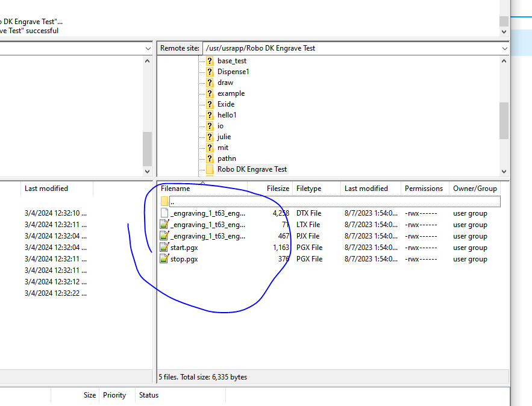Image resolution: width=532 pixels, height=406 pixels.
Task: Select the hello1 folder in remote tree
Action: point(227,115)
